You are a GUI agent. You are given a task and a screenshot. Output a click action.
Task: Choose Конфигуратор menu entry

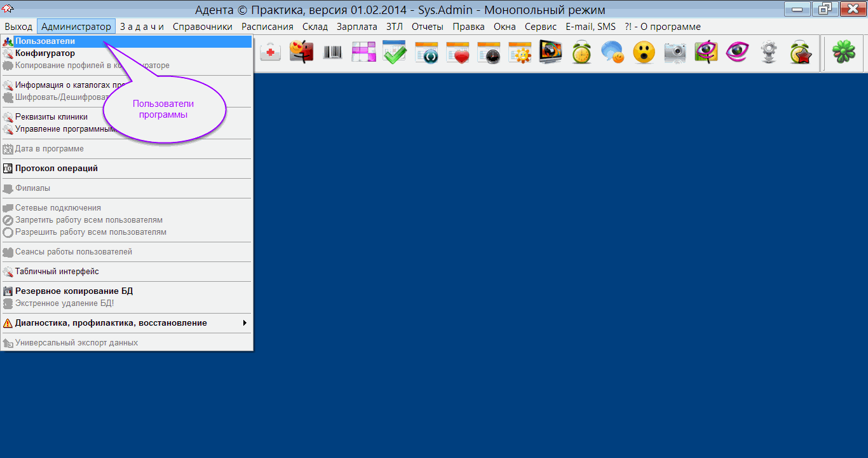coord(45,53)
